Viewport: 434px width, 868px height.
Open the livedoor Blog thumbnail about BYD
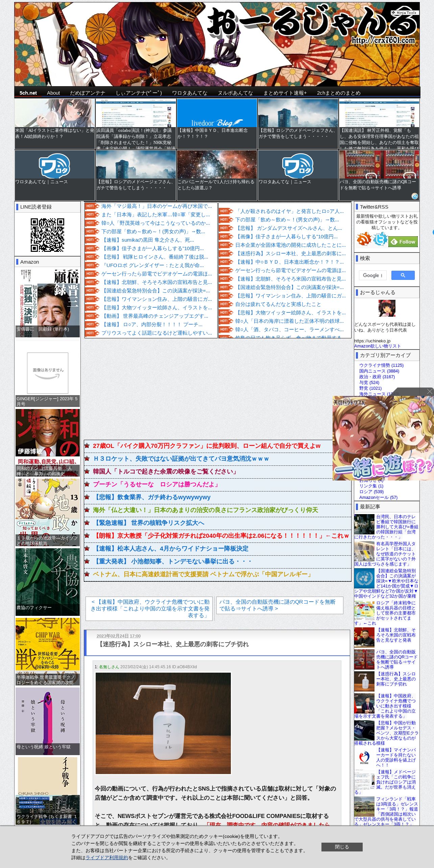[217, 124]
